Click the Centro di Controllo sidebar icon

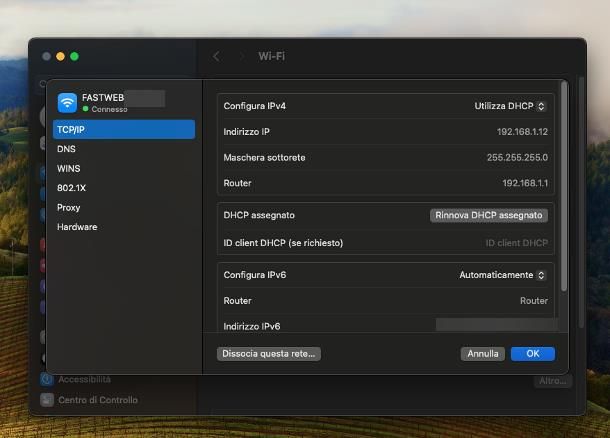tap(47, 399)
